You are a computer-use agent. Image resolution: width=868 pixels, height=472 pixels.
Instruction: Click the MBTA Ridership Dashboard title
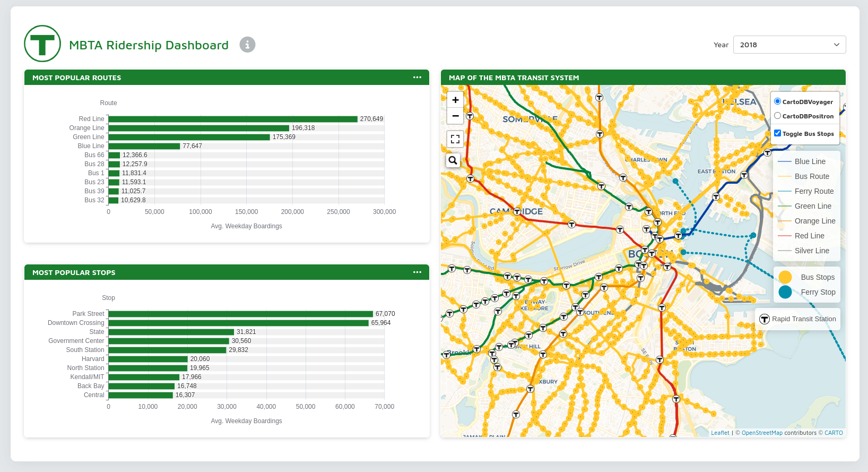(x=149, y=45)
